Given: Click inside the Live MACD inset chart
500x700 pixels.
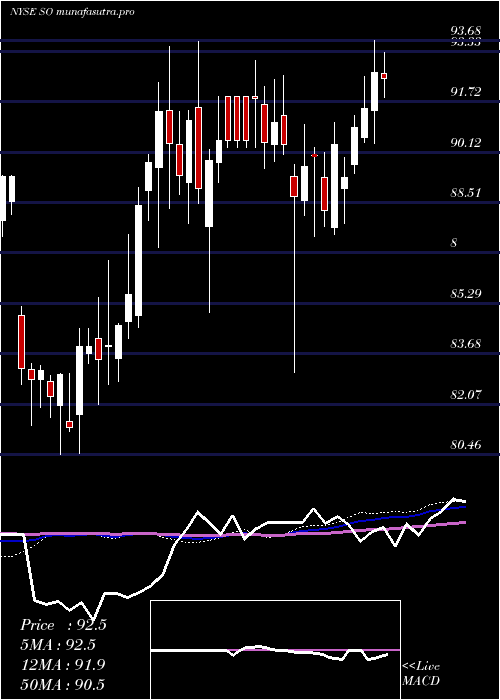Looking at the screenshot, I should [x=275, y=650].
